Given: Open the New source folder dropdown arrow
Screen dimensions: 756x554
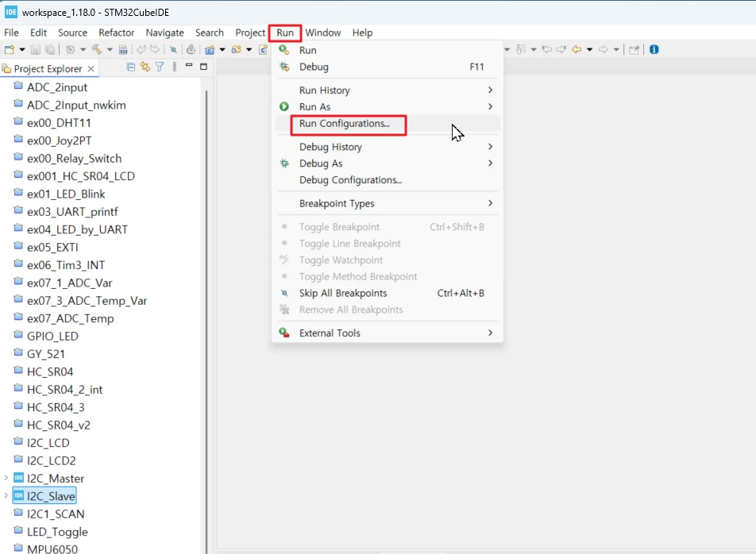Looking at the screenshot, I should 249,50.
